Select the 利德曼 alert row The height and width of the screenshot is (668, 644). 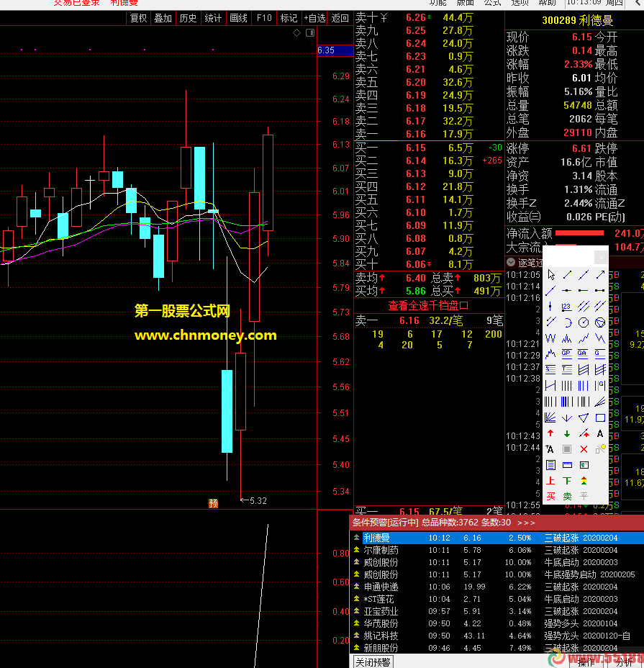tap(497, 538)
